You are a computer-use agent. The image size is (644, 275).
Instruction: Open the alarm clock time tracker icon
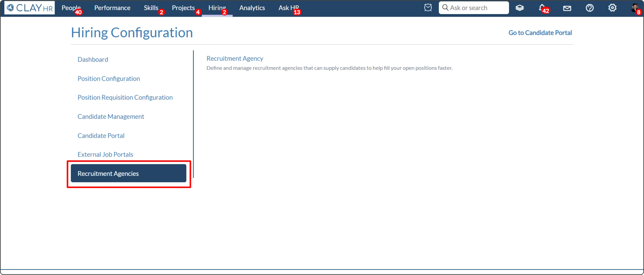click(428, 8)
